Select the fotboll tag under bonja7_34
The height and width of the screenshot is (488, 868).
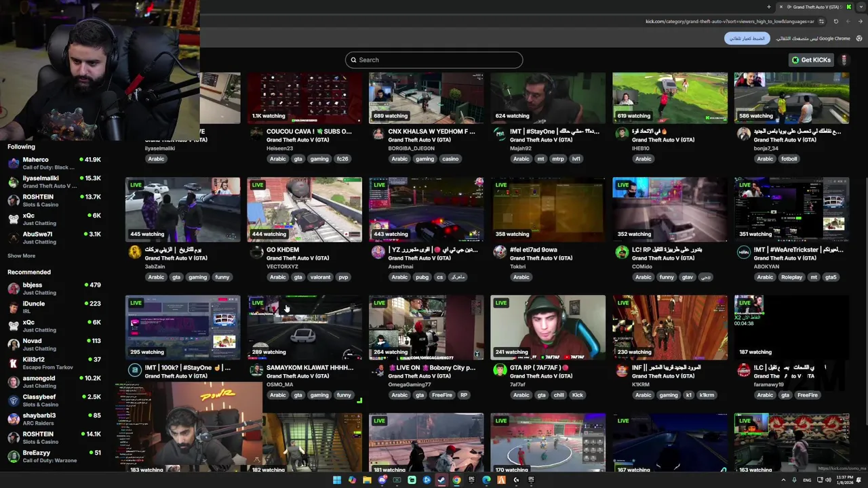(789, 159)
